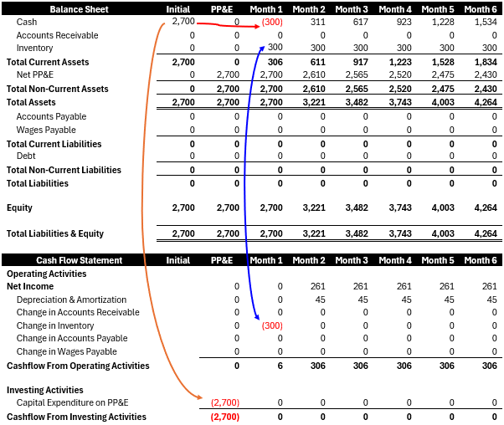Select the Balance Sheet header cell
Screen dimensions: 504x425
[x=79, y=9]
